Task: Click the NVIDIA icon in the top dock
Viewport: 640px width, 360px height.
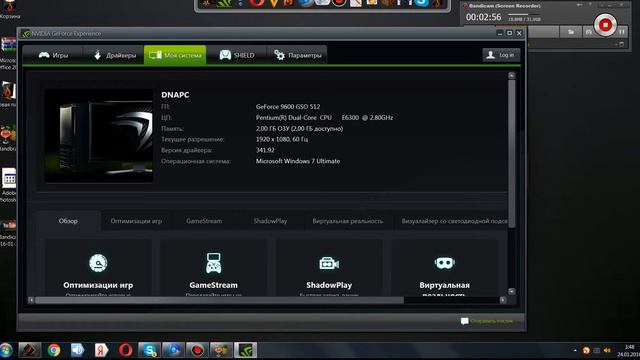Action: point(224,3)
